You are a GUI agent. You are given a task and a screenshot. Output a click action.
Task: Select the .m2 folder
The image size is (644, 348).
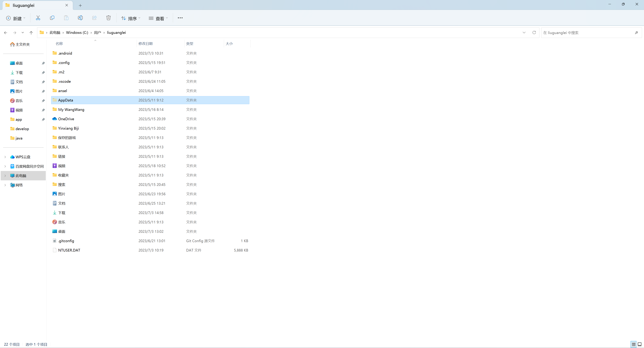(150, 72)
